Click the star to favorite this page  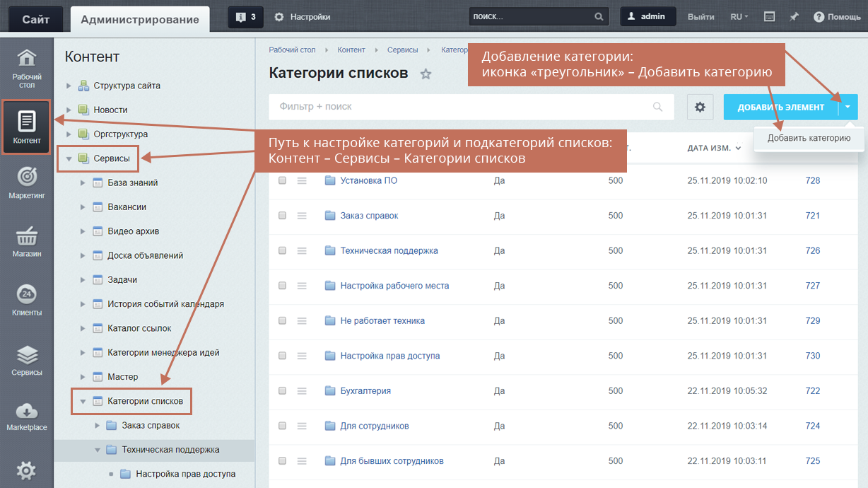tap(426, 74)
